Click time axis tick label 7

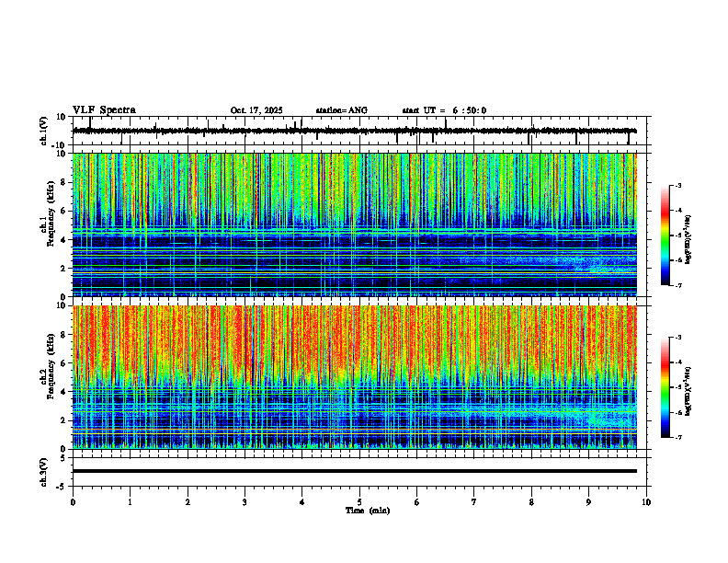click(474, 502)
